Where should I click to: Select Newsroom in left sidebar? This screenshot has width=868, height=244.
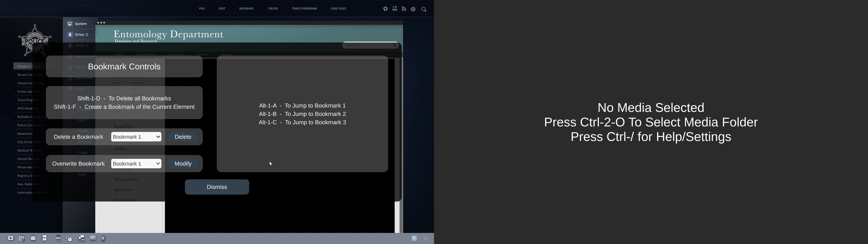click(x=25, y=134)
